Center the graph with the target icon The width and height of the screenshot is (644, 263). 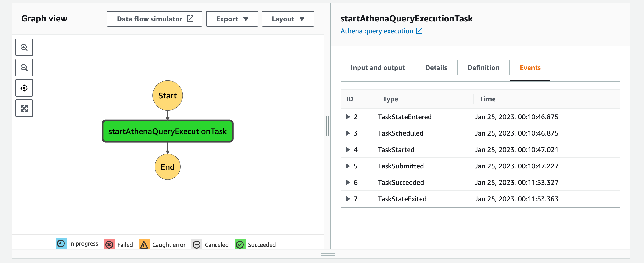click(24, 88)
